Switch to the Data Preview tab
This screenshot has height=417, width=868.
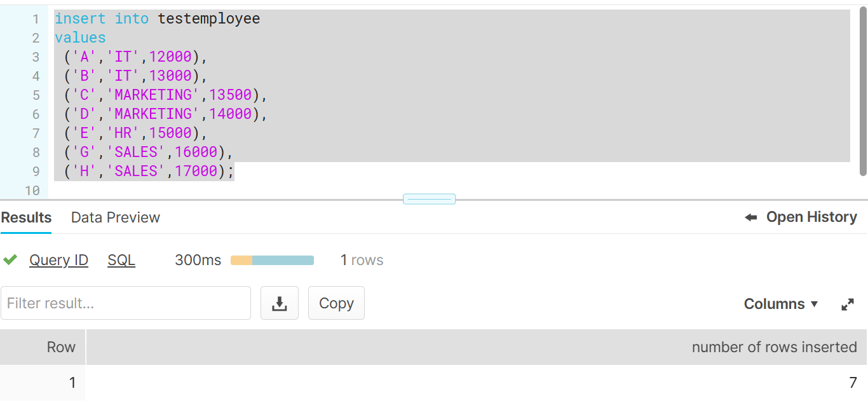tap(115, 217)
